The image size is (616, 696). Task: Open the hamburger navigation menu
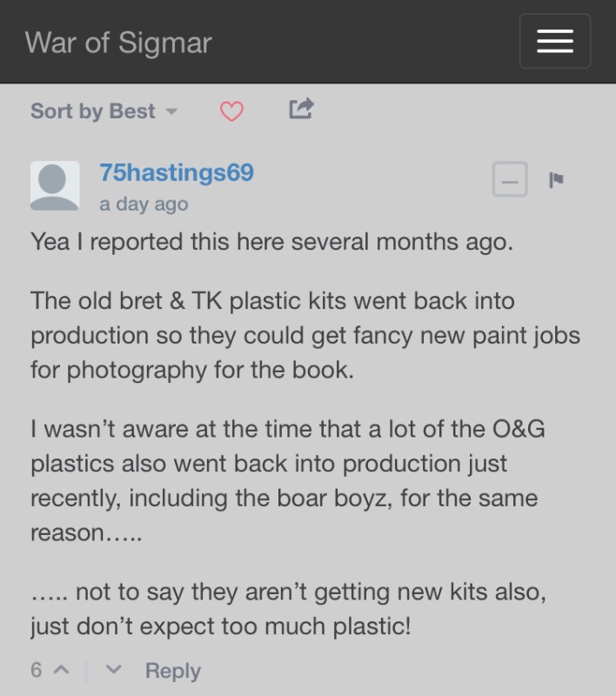tap(555, 41)
